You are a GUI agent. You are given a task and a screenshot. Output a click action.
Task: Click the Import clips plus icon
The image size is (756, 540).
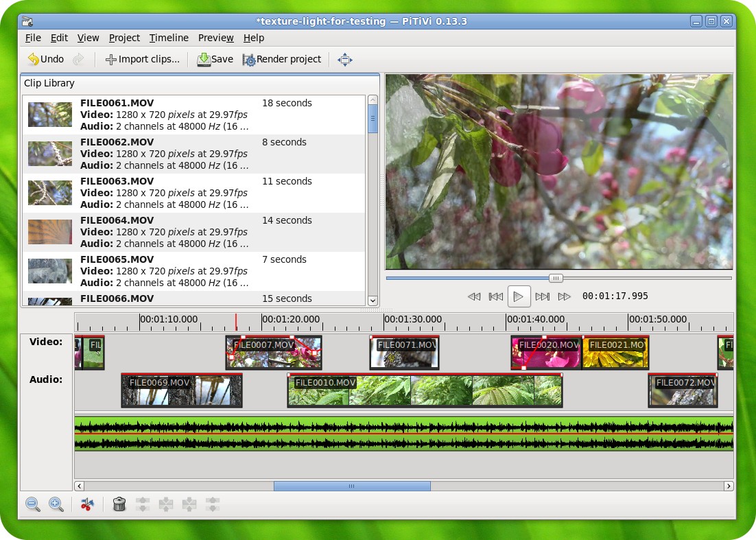pos(110,60)
